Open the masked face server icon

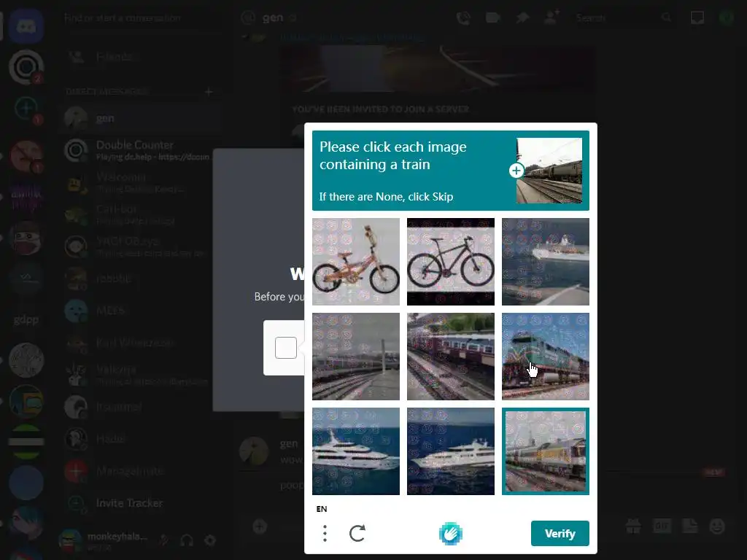point(26,238)
